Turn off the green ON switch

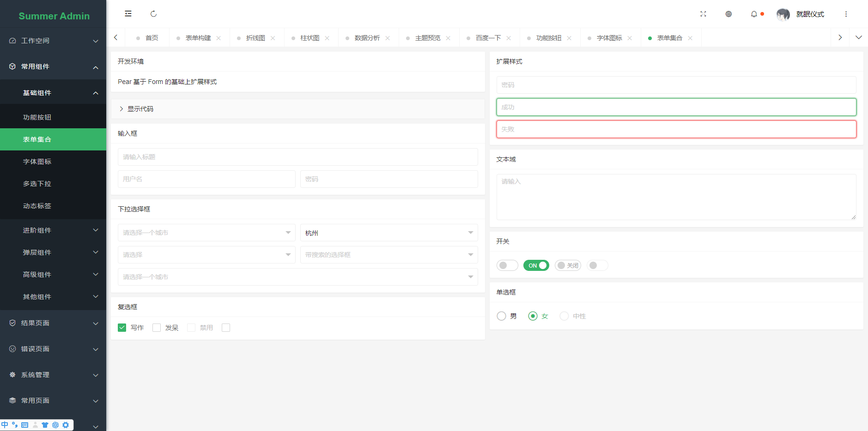(x=536, y=265)
